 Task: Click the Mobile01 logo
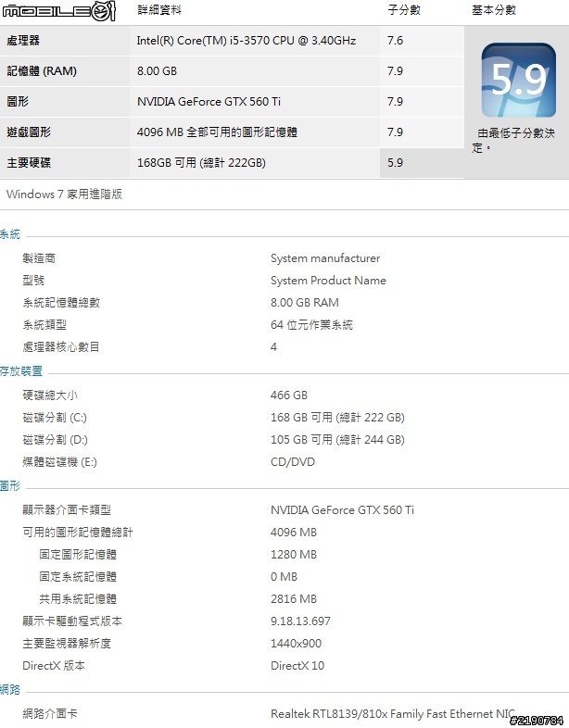58,11
